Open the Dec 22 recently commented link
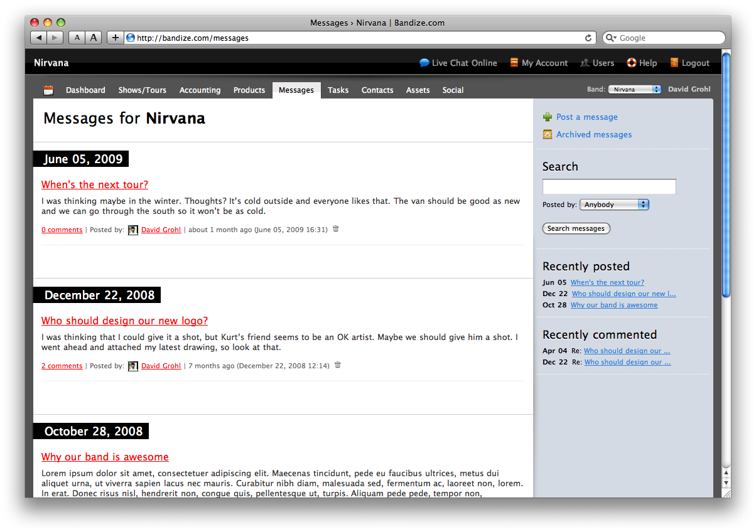The width and height of the screenshot is (756, 532). [628, 362]
